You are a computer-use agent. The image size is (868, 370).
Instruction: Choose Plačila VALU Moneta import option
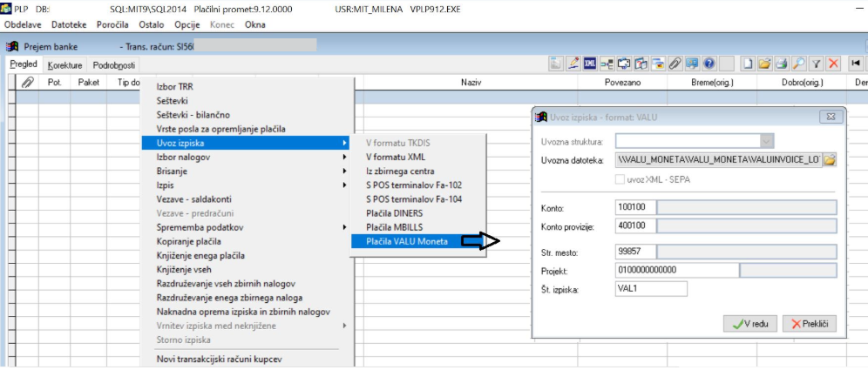coord(418,241)
